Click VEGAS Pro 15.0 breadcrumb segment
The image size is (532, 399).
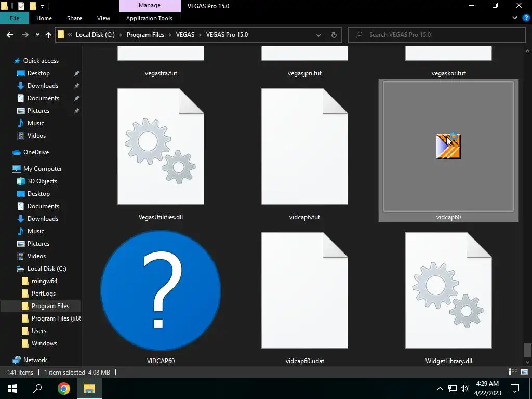[227, 35]
